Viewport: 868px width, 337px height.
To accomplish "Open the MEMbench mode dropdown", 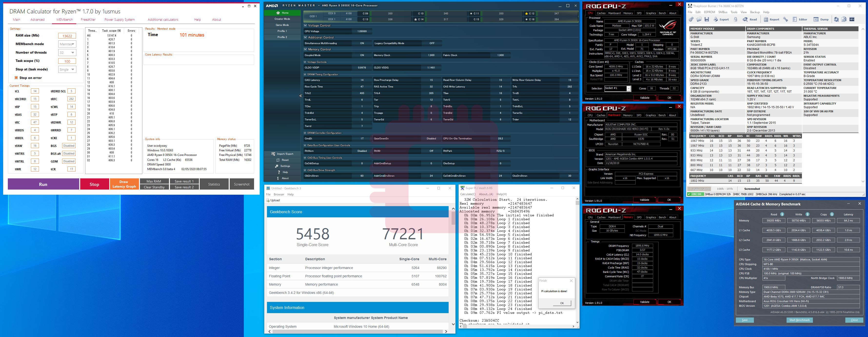I will click(x=67, y=44).
